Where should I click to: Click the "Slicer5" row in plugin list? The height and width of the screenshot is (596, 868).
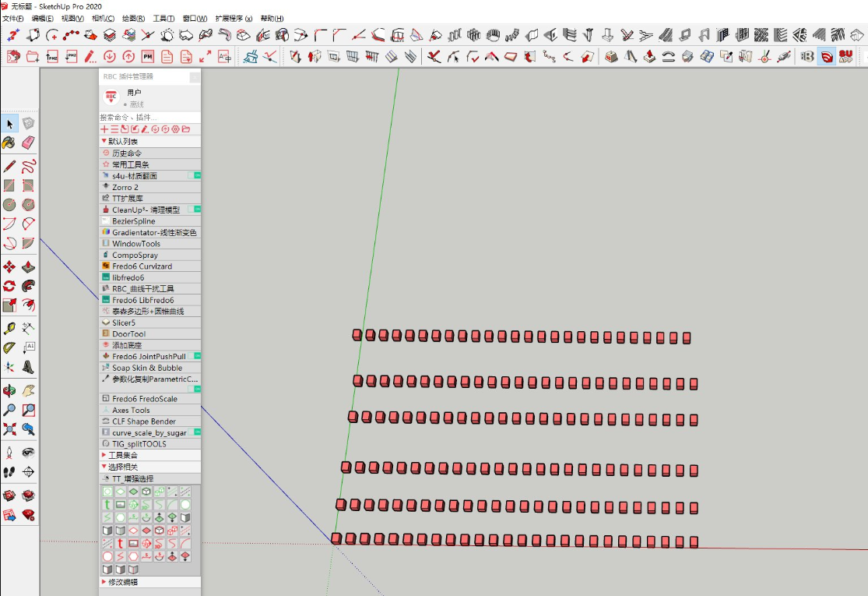pos(150,323)
